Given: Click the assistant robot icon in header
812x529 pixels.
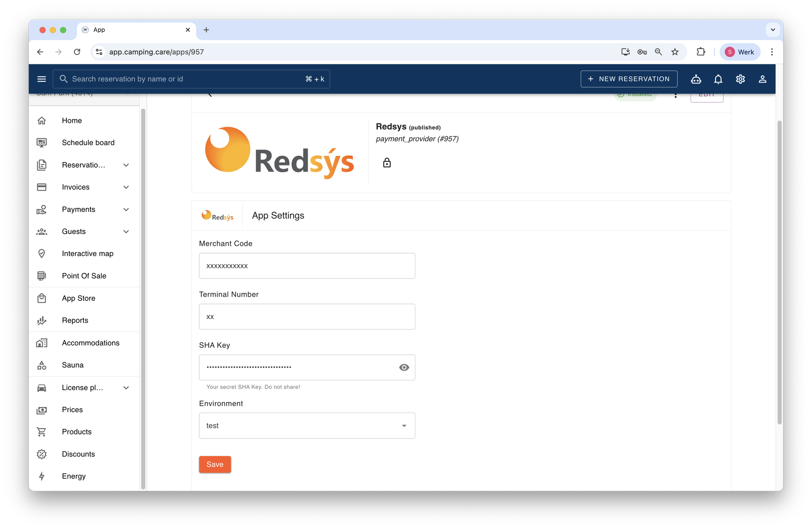Looking at the screenshot, I should 696,79.
